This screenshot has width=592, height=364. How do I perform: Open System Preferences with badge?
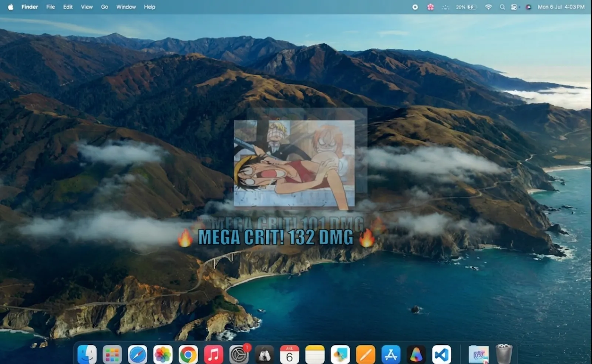click(x=239, y=354)
